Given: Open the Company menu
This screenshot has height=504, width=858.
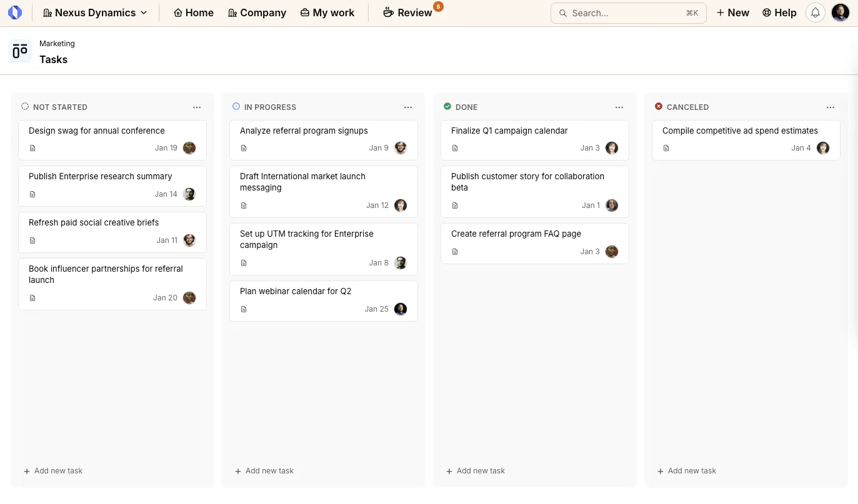Looking at the screenshot, I should [257, 12].
